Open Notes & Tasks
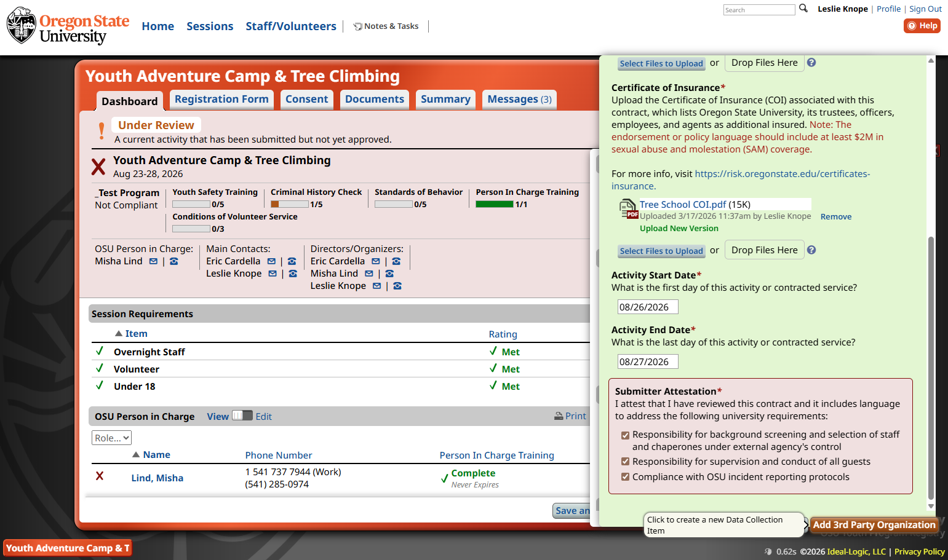Viewport: 948px width, 560px height. click(386, 26)
